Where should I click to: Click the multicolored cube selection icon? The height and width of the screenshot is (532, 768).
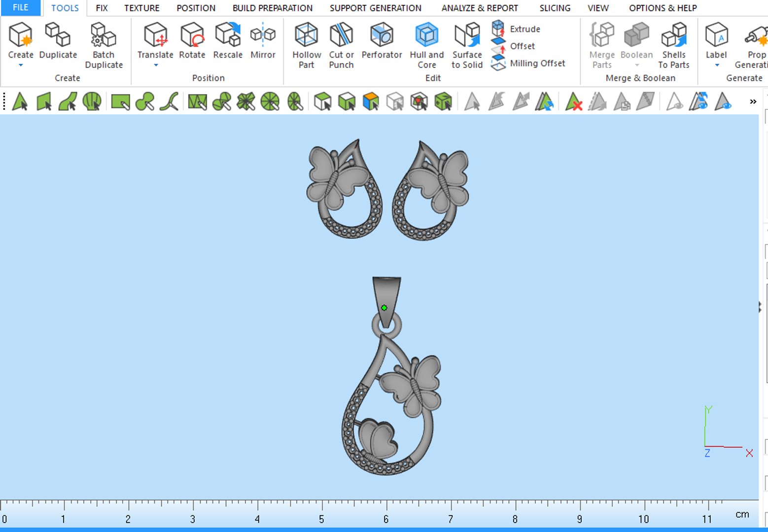371,101
